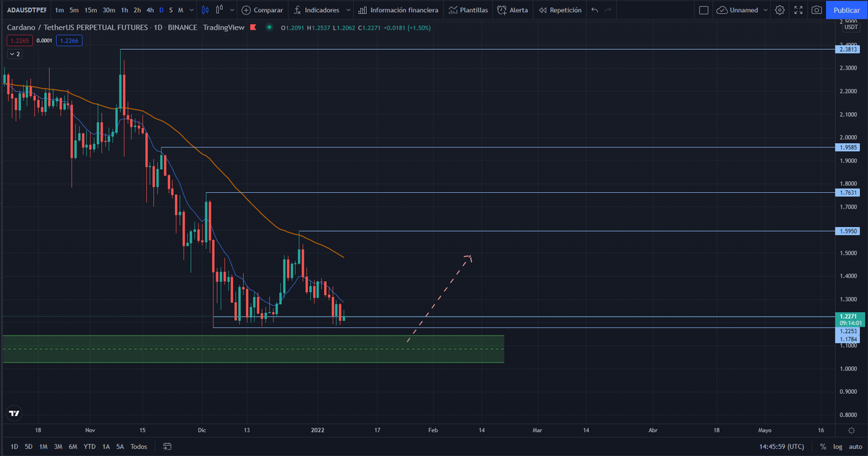The width and height of the screenshot is (868, 456).
Task: Open the go-to-date calendar icon
Action: pos(167,447)
